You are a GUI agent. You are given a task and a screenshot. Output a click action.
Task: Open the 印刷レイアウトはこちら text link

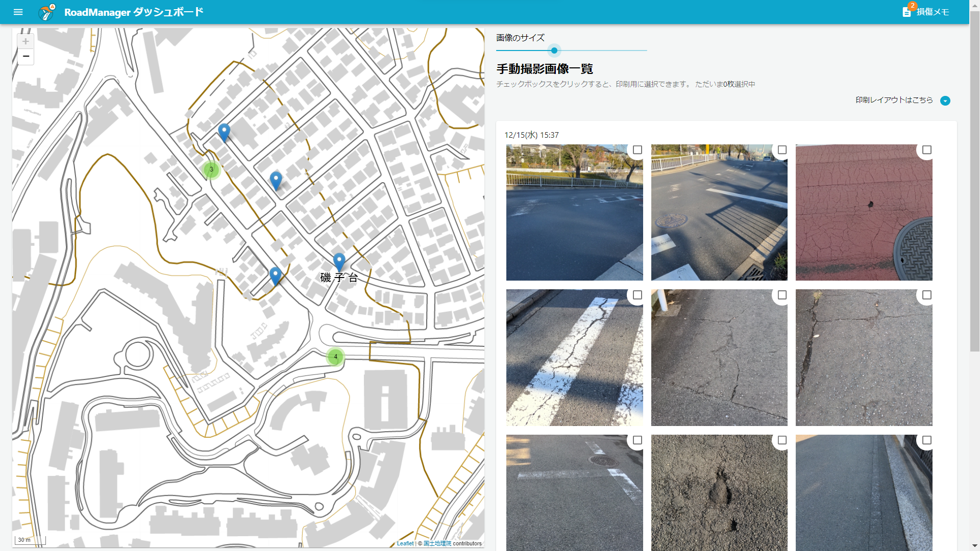point(894,100)
